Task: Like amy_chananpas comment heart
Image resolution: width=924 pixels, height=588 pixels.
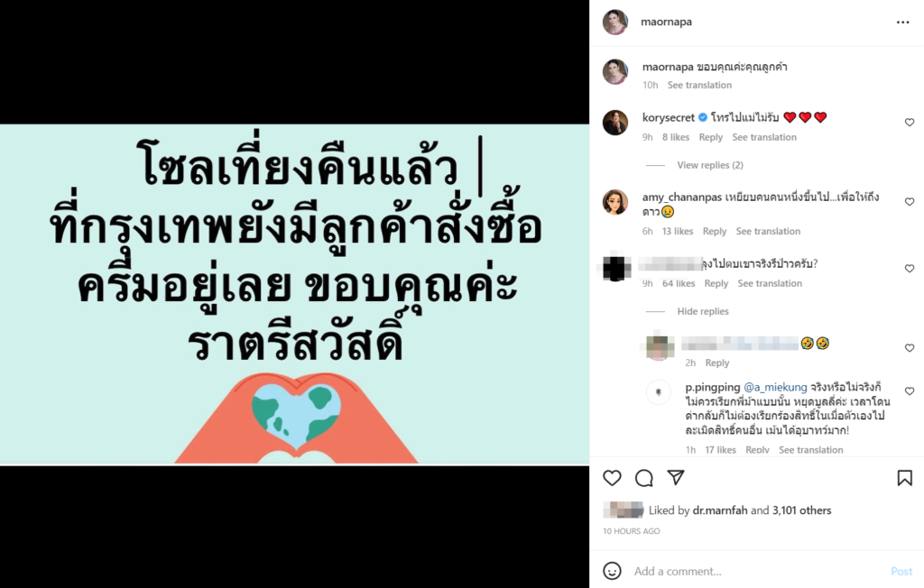Action: 910,201
